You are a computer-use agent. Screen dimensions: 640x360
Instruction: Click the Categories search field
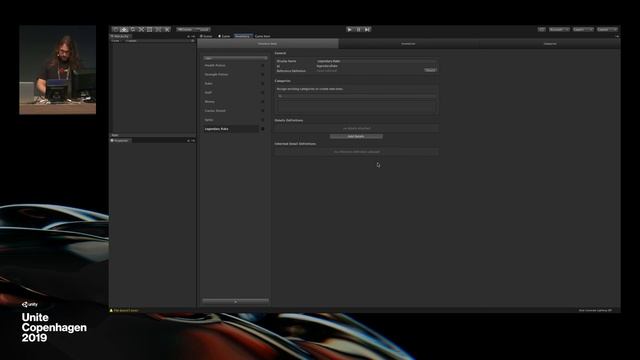pyautogui.click(x=356, y=96)
